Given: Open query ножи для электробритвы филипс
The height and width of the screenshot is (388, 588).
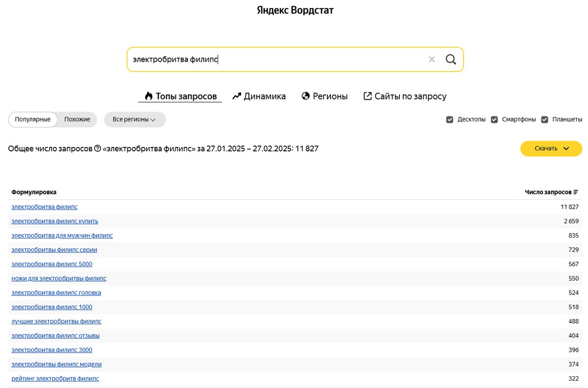Looking at the screenshot, I should (x=59, y=278).
